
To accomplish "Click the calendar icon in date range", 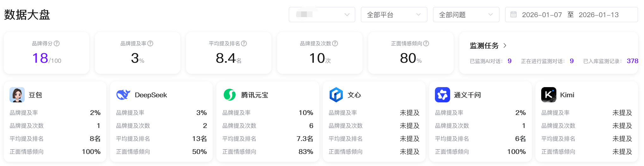I will point(514,15).
